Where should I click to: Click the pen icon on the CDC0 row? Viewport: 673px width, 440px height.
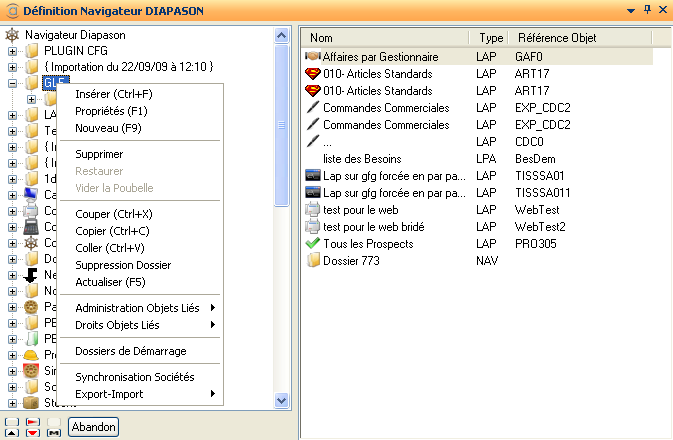pyautogui.click(x=312, y=142)
